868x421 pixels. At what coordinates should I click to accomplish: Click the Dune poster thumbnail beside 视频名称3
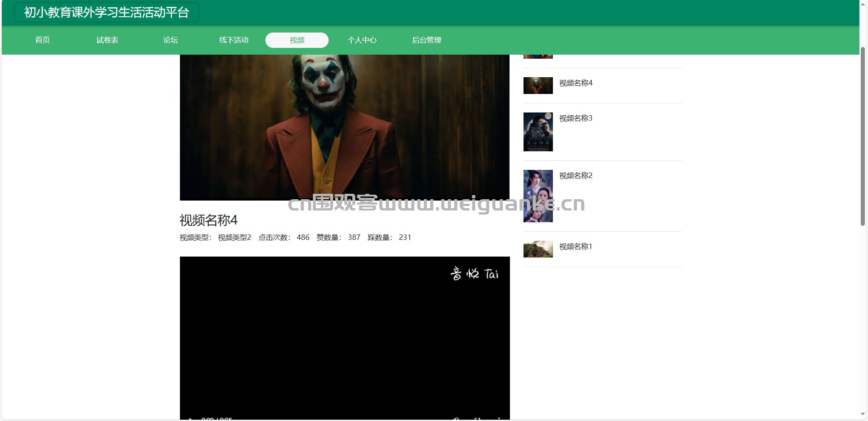[x=538, y=132]
